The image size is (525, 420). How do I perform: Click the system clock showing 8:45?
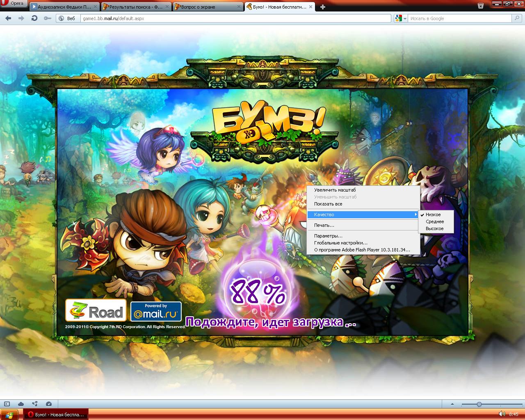514,414
